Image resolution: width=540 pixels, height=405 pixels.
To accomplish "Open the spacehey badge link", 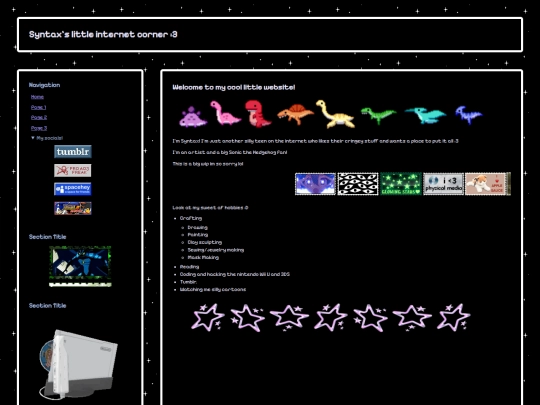I will tap(73, 189).
